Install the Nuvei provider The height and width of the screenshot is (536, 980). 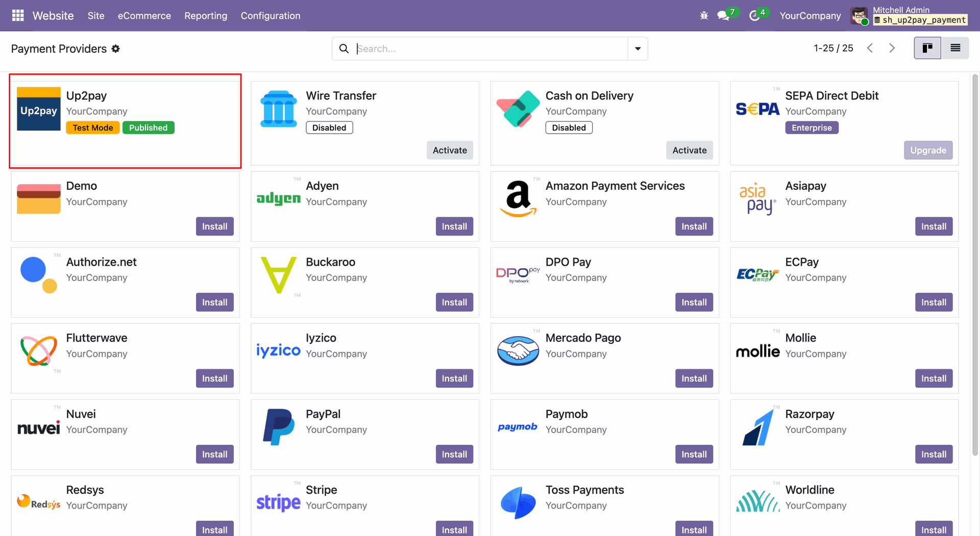click(215, 454)
